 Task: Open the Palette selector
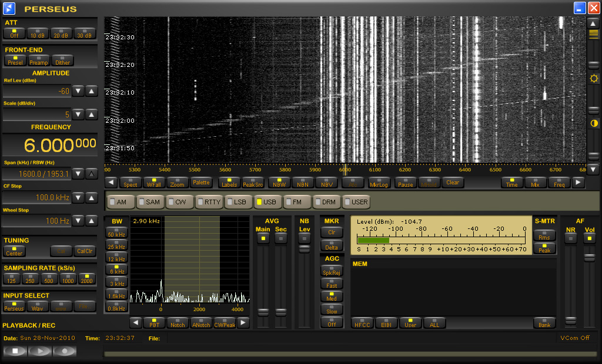click(x=201, y=183)
